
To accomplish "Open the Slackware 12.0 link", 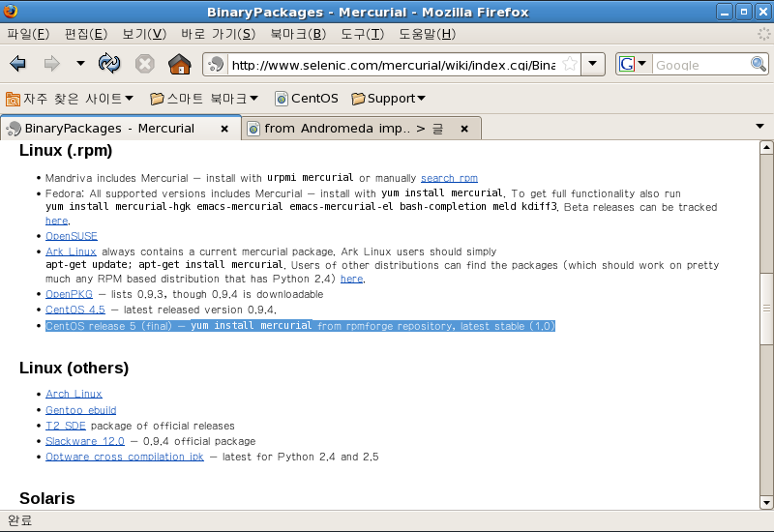I will point(85,441).
